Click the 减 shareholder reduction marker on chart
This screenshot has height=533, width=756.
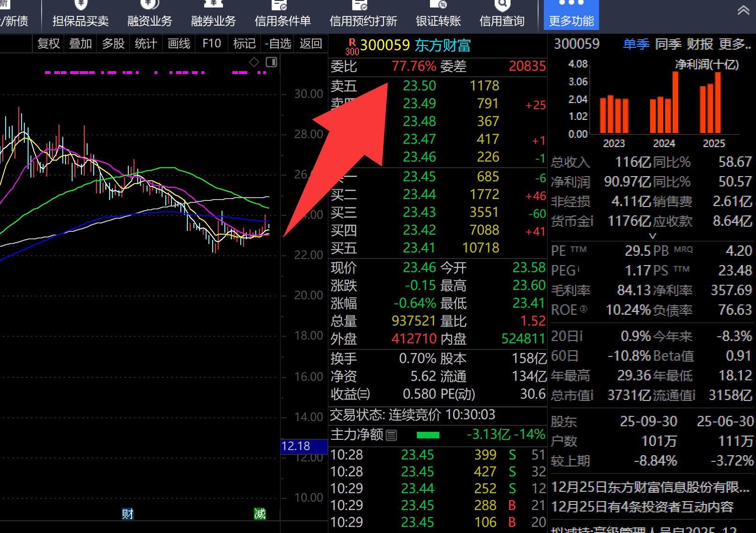pos(260,514)
